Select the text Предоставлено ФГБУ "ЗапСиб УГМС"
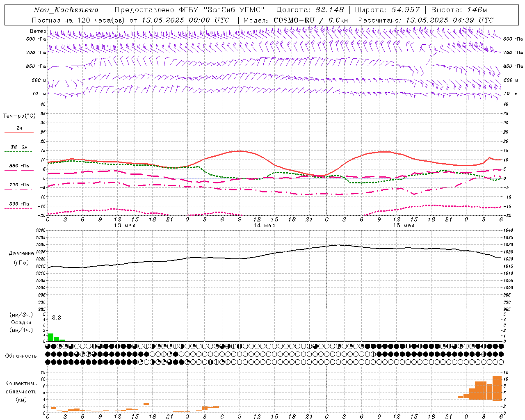This screenshot has width=525, height=420. pyautogui.click(x=189, y=10)
